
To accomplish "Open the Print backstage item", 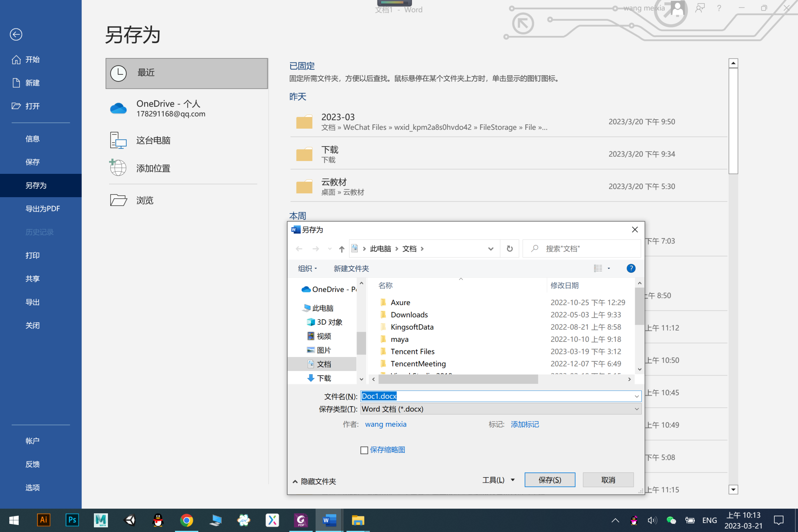I will coord(32,255).
